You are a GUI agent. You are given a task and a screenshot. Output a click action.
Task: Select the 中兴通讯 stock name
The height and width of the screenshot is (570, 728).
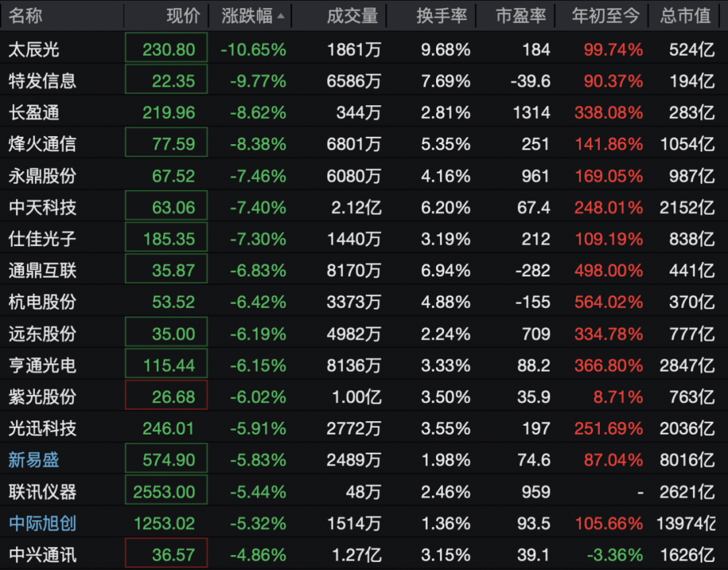click(x=42, y=555)
